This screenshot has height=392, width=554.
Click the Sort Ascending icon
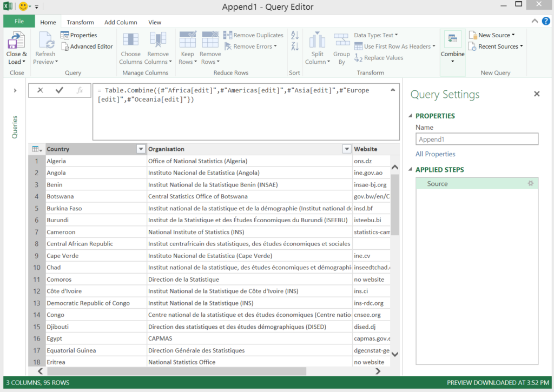(295, 35)
